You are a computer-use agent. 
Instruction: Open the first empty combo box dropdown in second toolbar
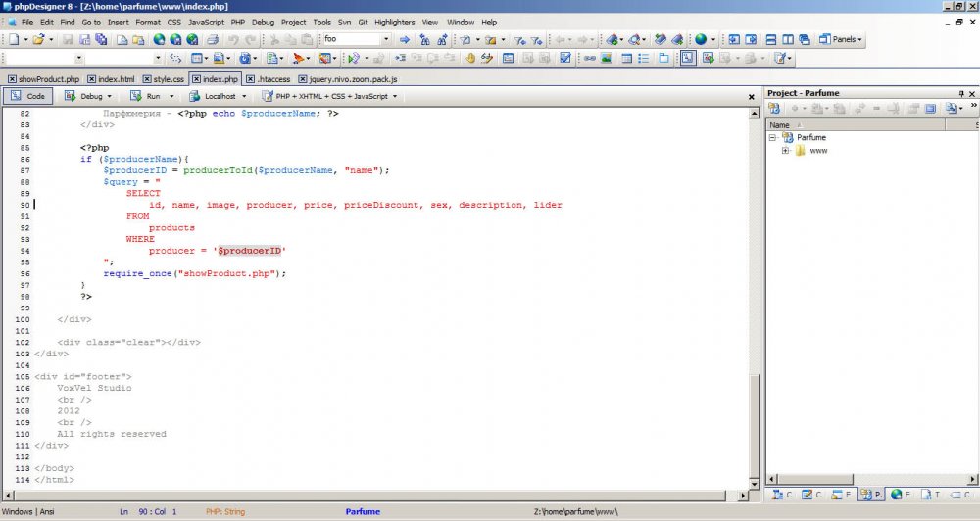(78, 58)
